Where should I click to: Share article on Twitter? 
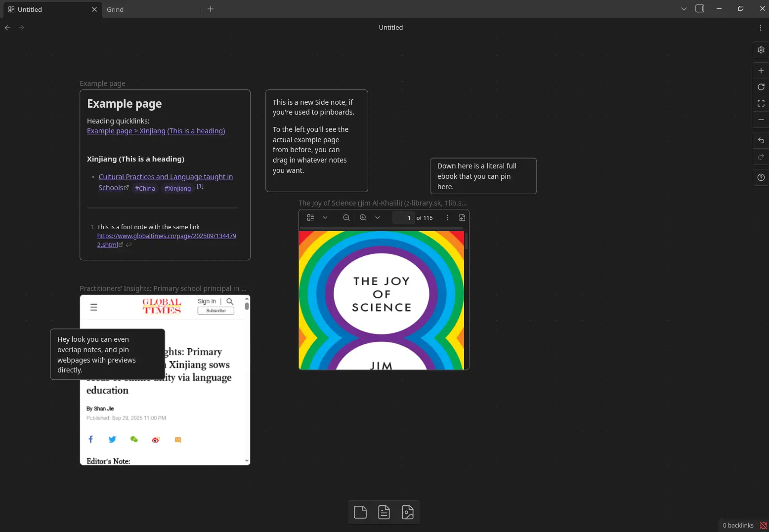click(x=112, y=439)
